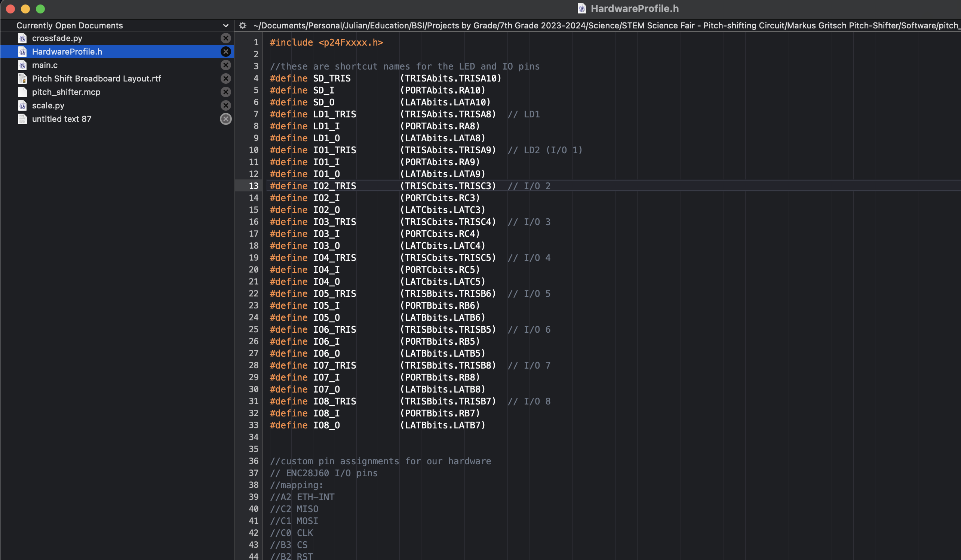Close the untitled text 87 document
This screenshot has width=961, height=560.
(226, 119)
